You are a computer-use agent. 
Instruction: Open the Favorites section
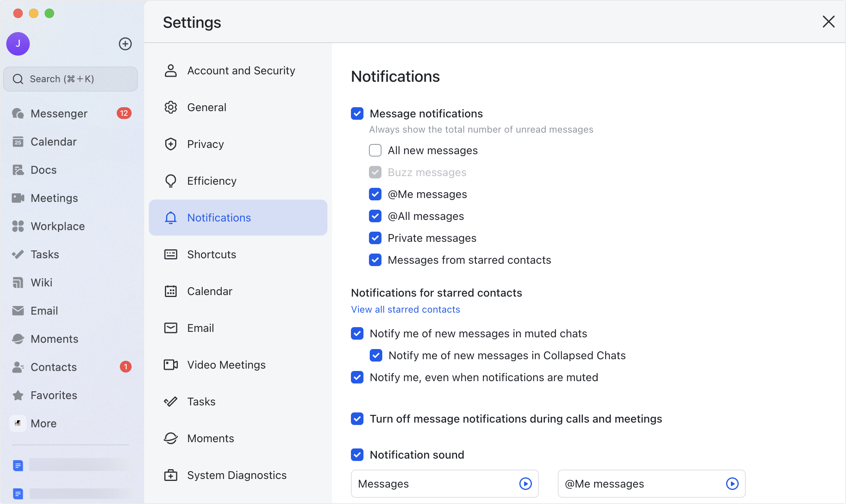click(x=54, y=395)
